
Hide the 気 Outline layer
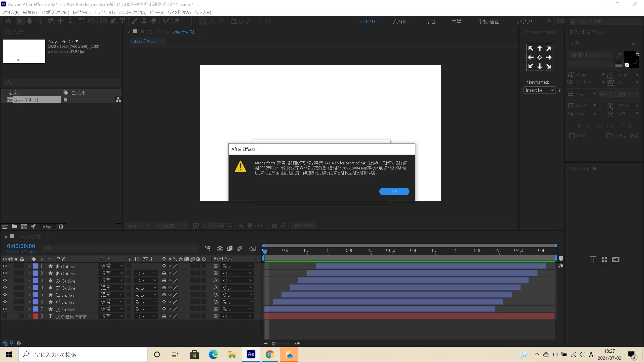5,287
